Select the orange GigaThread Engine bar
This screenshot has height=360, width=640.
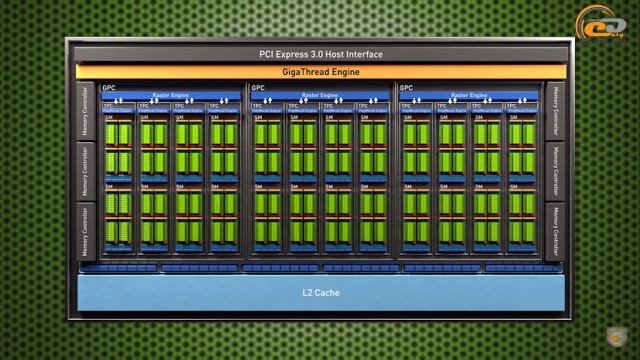click(x=321, y=72)
